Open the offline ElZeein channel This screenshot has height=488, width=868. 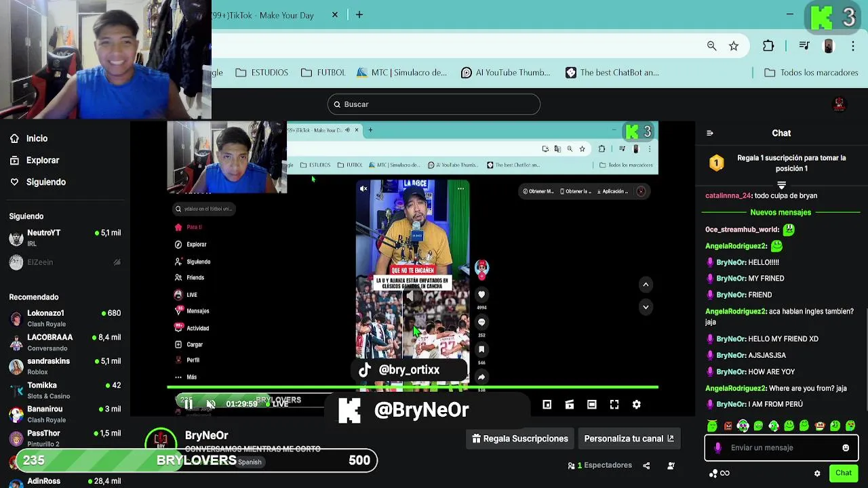tap(65, 262)
